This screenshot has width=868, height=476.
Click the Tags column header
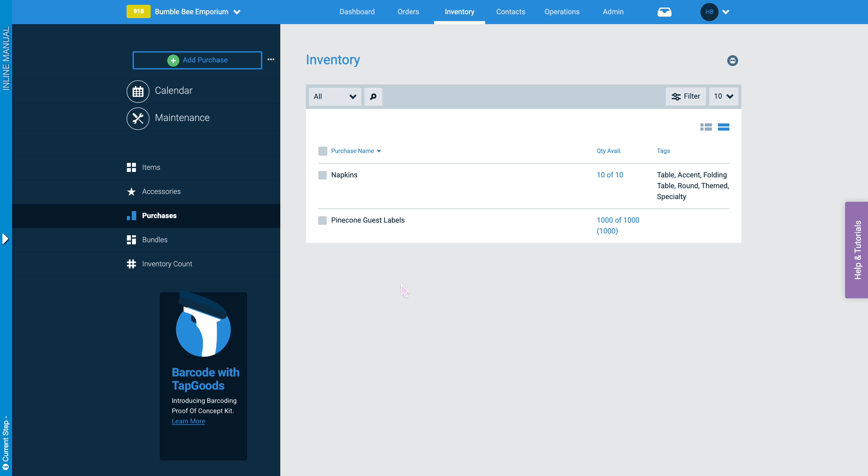coord(663,151)
